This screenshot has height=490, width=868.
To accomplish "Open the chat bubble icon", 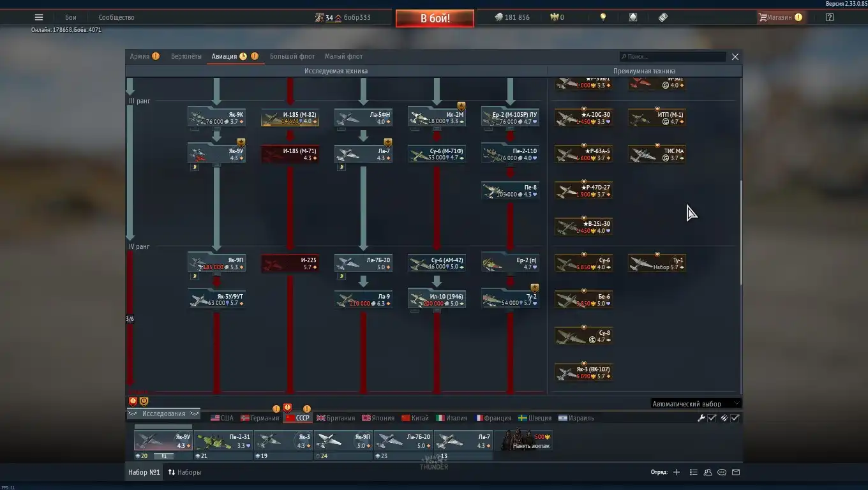I will 722,473.
